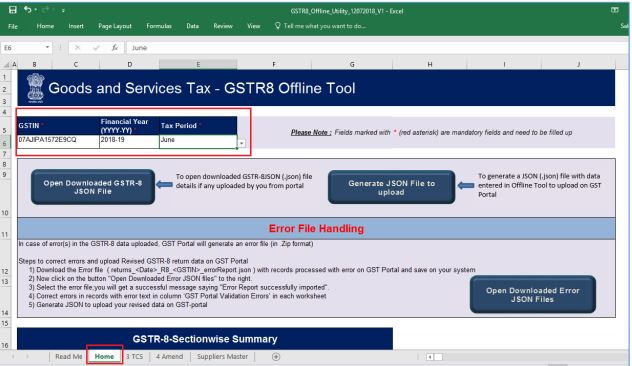Click the New sheet plus icon
The image size is (632, 366).
pyautogui.click(x=276, y=357)
